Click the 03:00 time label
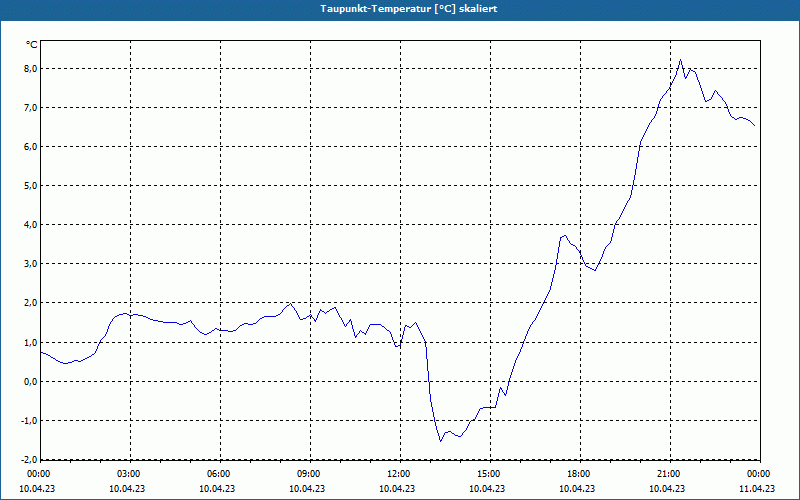Viewport: 800px width, 500px height. coord(131,474)
